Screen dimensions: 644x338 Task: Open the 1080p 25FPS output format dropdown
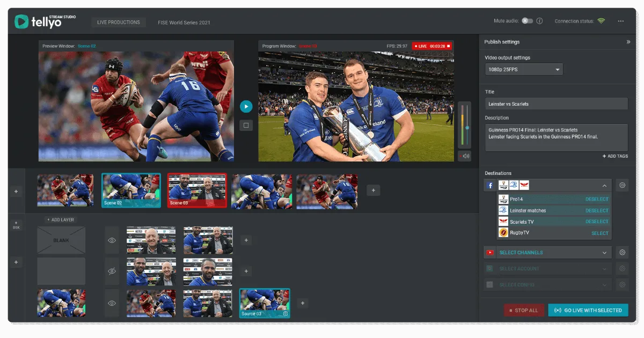pos(524,69)
